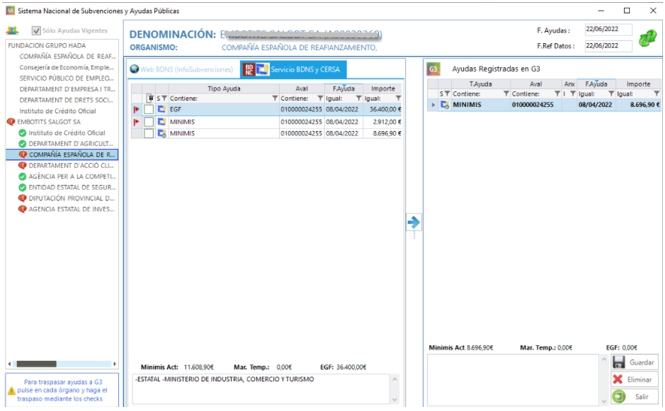Open Importe filter dropdown in G3 grid

click(x=657, y=94)
